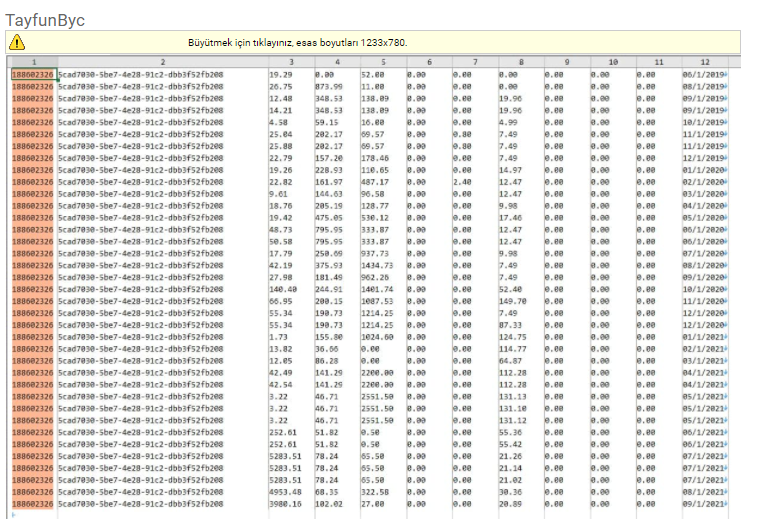Select the date cell 03/1/2021
Image resolution: width=762 pixels, height=526 pixels.
tap(705, 361)
